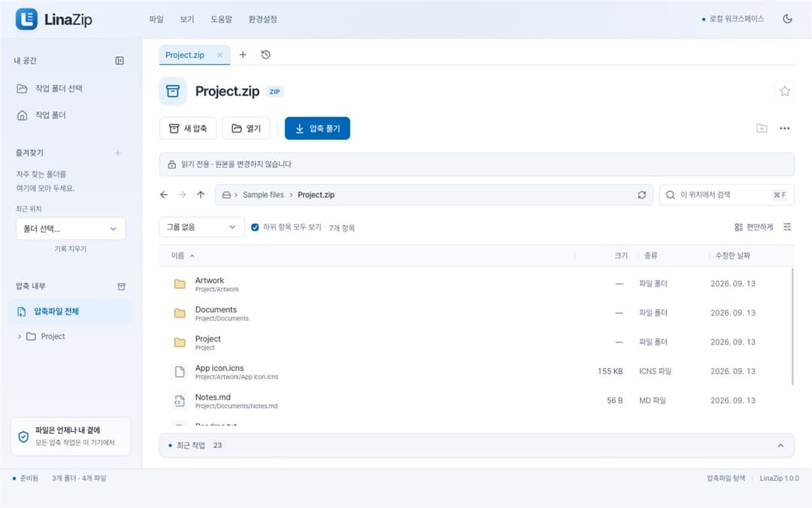Open the 환경설정 menu
The image size is (812, 508).
click(262, 19)
